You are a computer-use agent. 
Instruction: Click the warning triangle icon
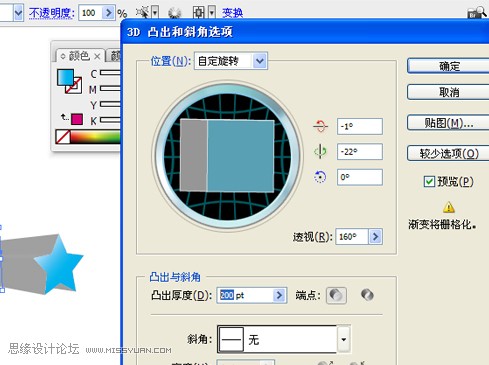(449, 207)
